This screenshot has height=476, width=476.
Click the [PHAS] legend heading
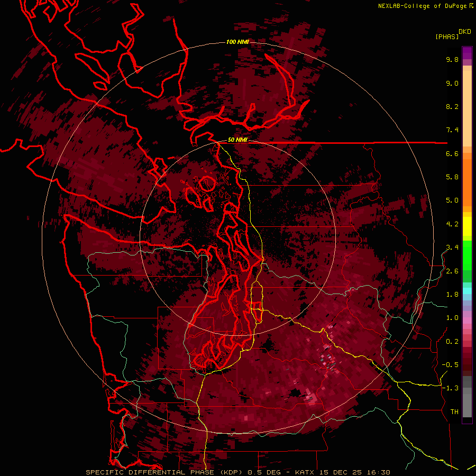pos(447,36)
